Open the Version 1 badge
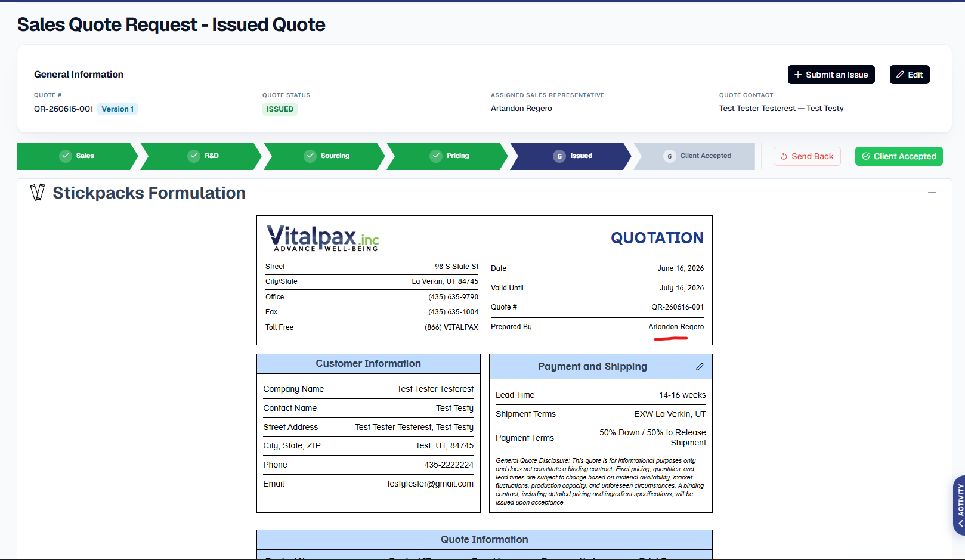Image resolution: width=965 pixels, height=560 pixels. (x=117, y=109)
